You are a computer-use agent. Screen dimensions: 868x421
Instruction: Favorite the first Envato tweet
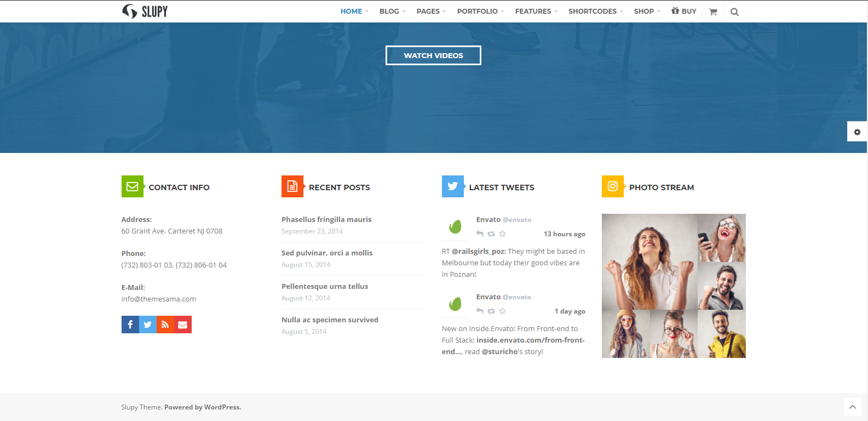click(x=502, y=234)
